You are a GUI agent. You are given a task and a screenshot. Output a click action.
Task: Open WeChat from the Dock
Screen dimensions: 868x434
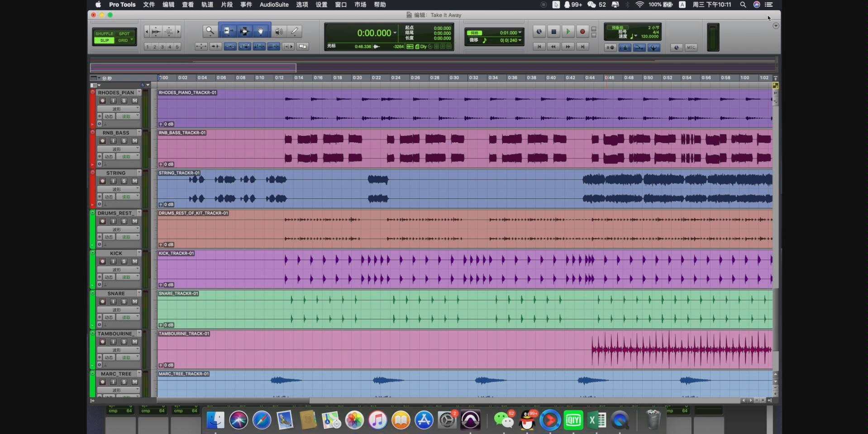(x=504, y=420)
